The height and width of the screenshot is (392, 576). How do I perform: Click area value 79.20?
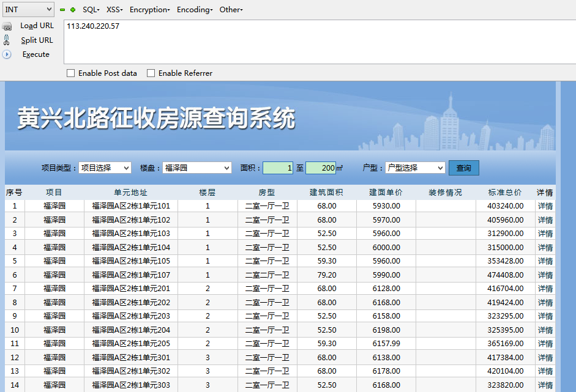coord(327,275)
